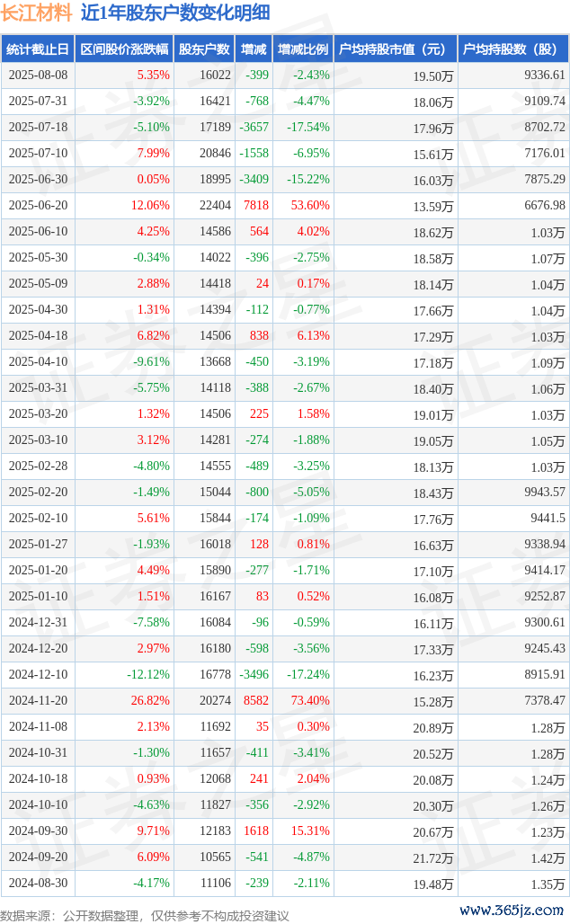
Task: Click the 区间股价涨跌幅 column header
Action: (x=124, y=49)
